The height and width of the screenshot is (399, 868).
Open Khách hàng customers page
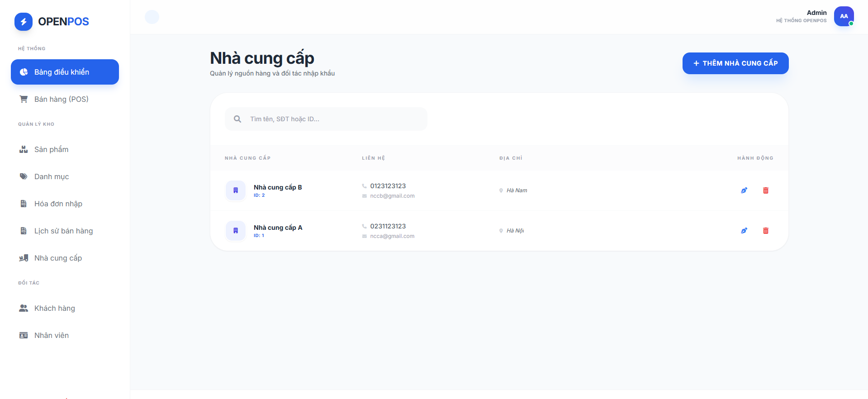65,308
